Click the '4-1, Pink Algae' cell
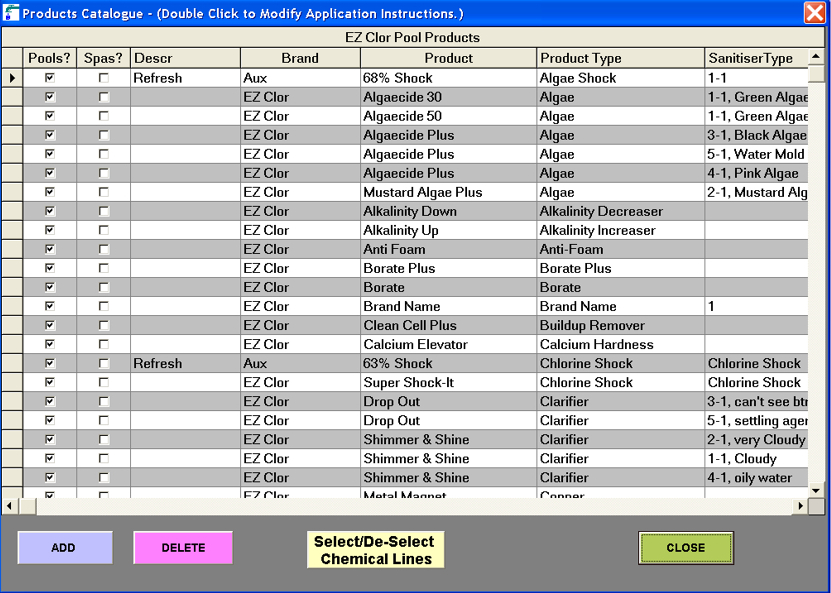831x593 pixels. point(756,173)
